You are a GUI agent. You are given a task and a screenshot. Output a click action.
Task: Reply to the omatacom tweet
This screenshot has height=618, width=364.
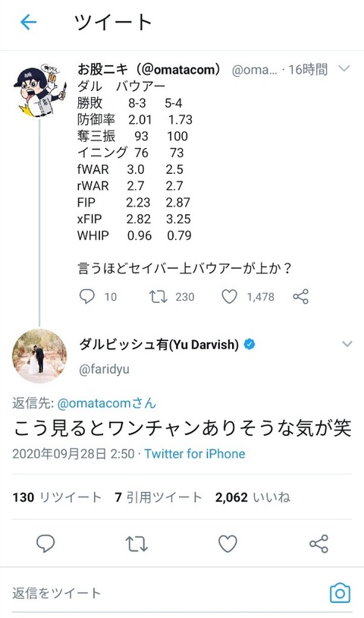(x=87, y=296)
